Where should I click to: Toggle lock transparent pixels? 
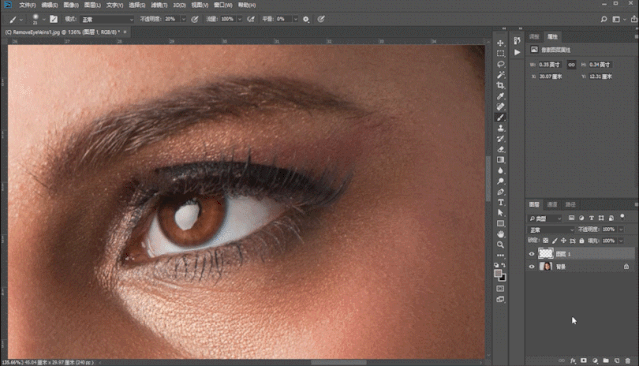tap(546, 241)
